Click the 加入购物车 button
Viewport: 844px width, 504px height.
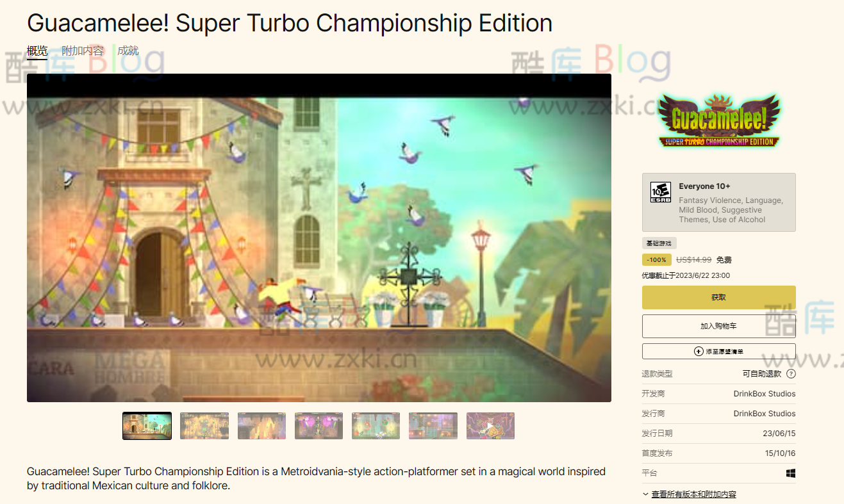coord(718,326)
